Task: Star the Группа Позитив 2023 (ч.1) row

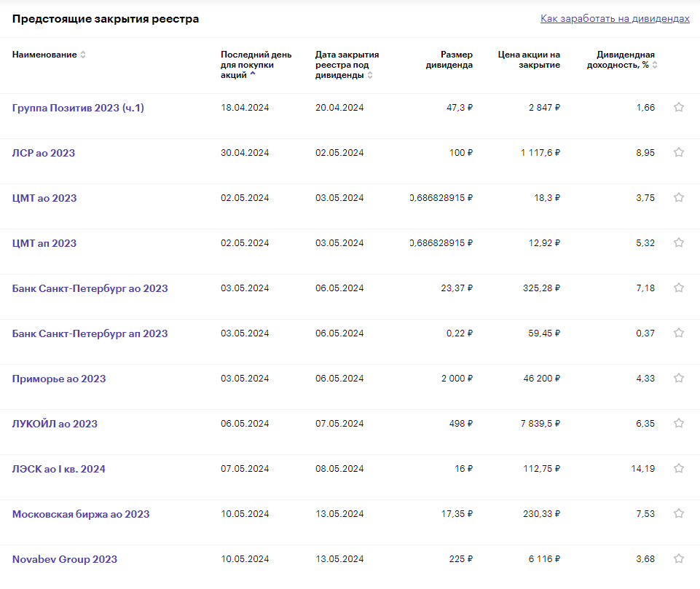Action: (x=679, y=108)
